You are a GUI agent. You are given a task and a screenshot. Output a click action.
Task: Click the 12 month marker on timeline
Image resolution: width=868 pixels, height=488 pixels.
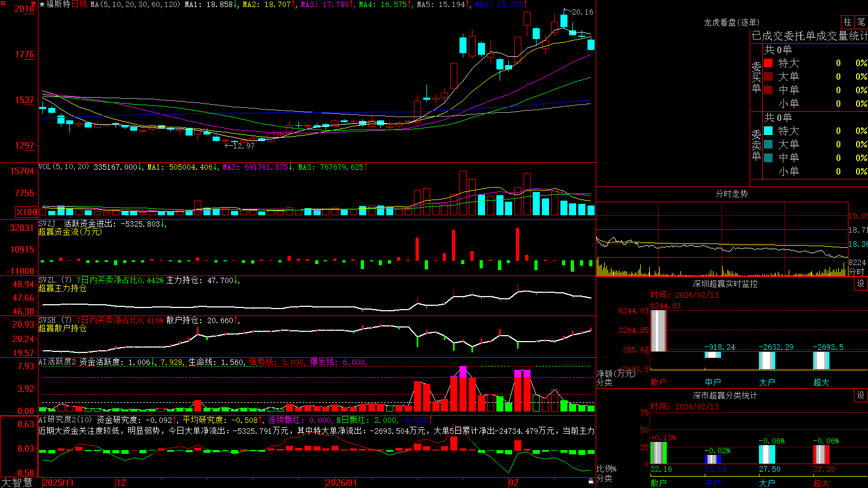point(122,483)
